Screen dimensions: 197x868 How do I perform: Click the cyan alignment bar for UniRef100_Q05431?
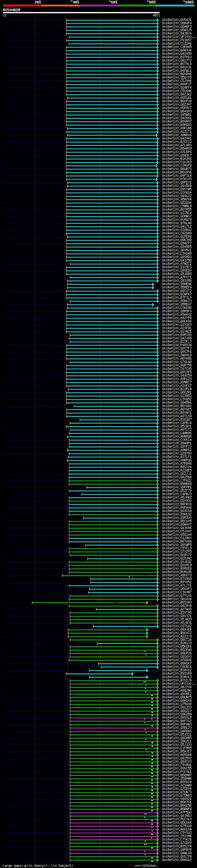(x=112, y=20)
